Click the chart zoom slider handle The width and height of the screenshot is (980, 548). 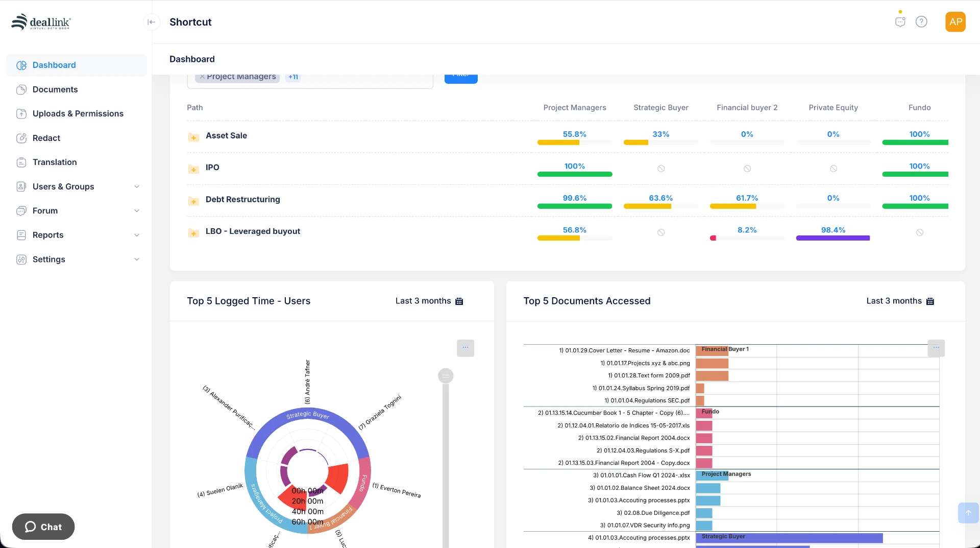446,376
